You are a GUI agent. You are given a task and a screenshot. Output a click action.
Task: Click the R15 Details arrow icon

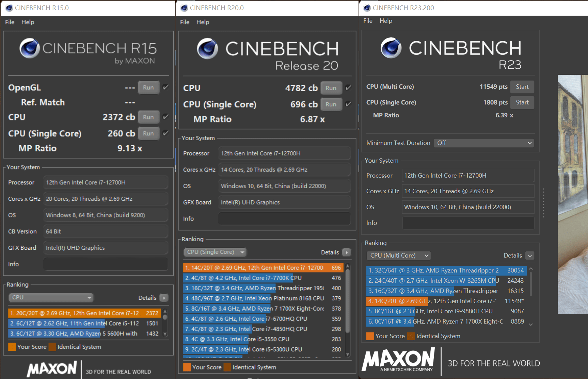[x=164, y=298]
